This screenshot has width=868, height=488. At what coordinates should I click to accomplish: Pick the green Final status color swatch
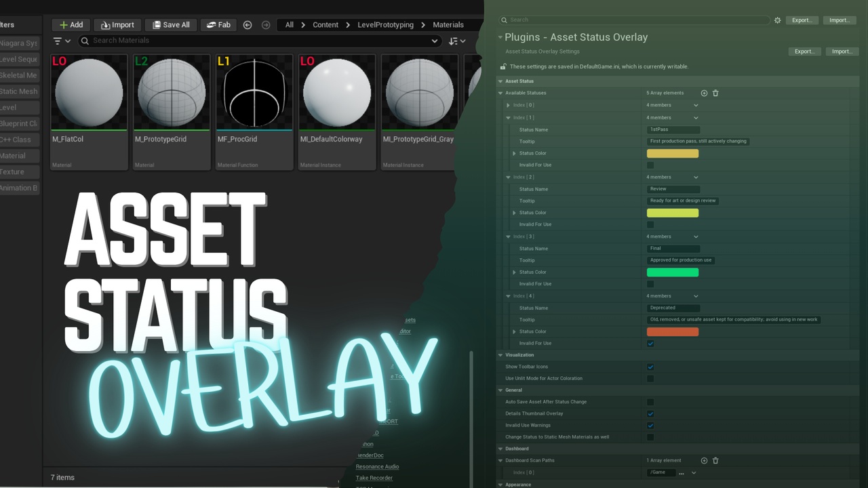click(673, 272)
